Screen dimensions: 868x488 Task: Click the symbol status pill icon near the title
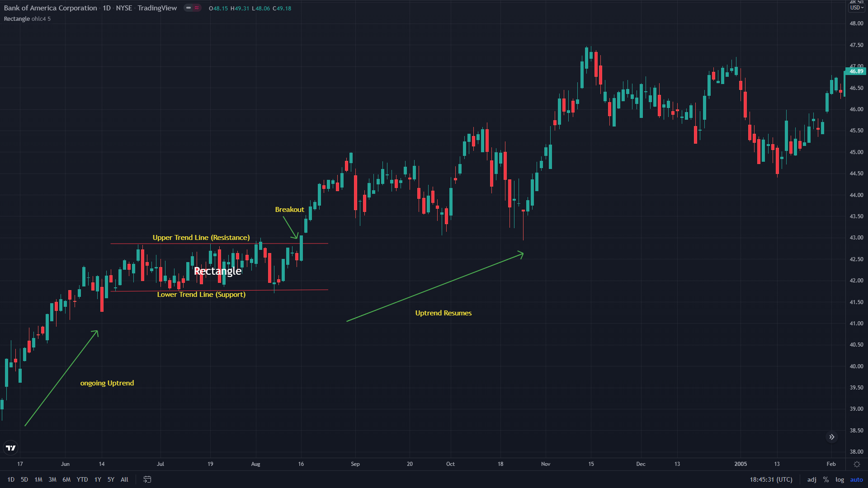click(x=193, y=8)
